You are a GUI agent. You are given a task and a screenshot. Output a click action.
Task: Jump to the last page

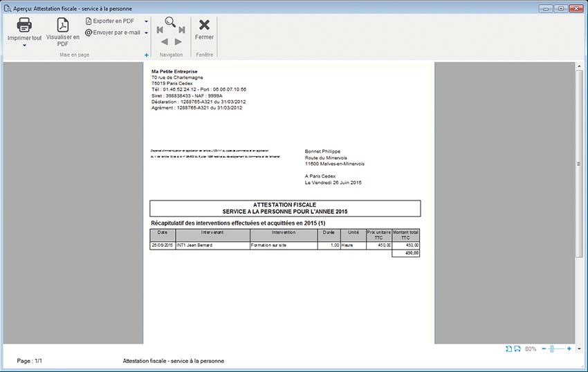click(x=181, y=30)
